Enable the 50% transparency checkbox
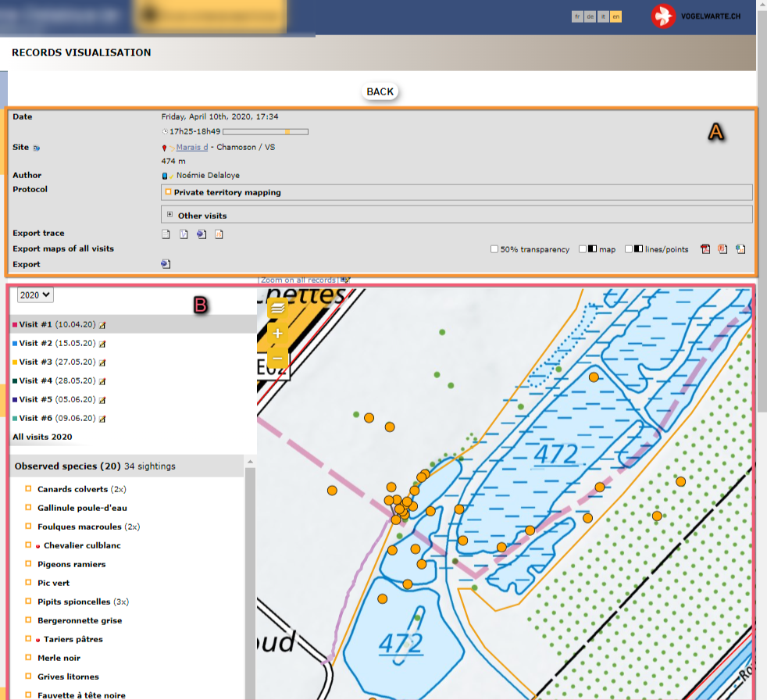The width and height of the screenshot is (767, 700). pyautogui.click(x=494, y=249)
